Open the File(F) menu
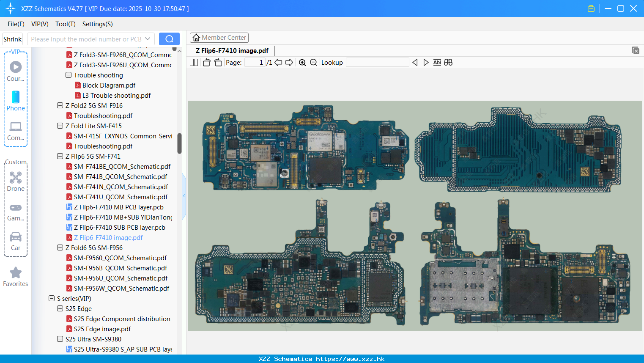This screenshot has height=363, width=644. pos(16,24)
